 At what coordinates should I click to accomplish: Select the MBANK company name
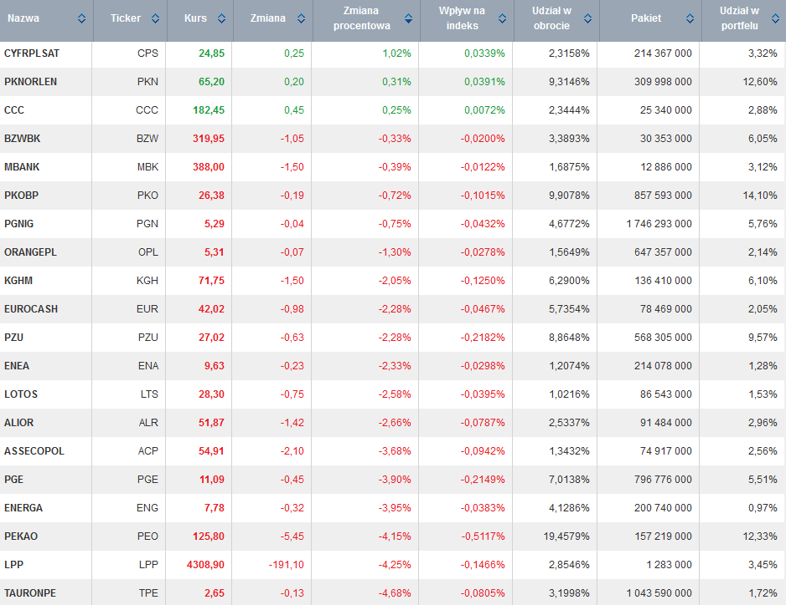22,167
